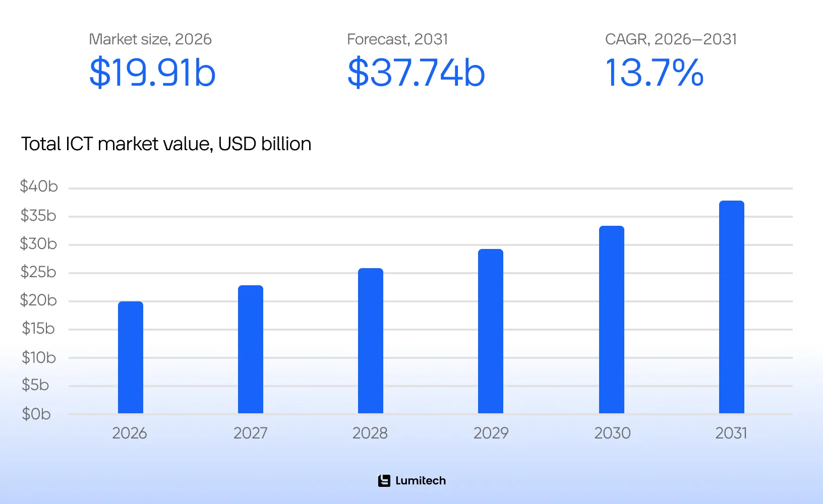Screen dimensions: 823x504
Task: Click the $35b y-axis label
Action: pos(38,216)
